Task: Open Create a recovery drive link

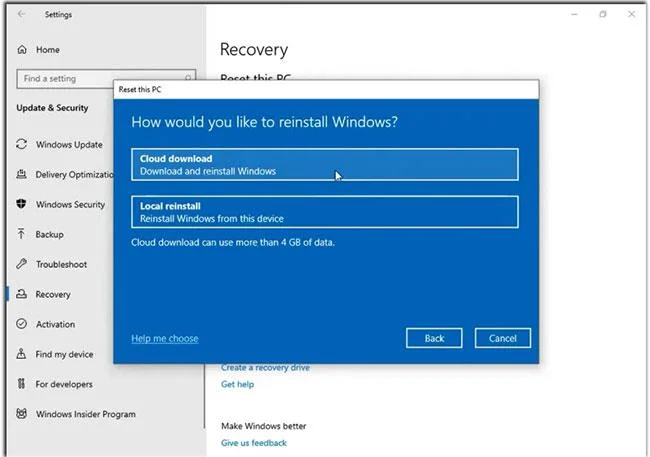Action: pos(265,368)
